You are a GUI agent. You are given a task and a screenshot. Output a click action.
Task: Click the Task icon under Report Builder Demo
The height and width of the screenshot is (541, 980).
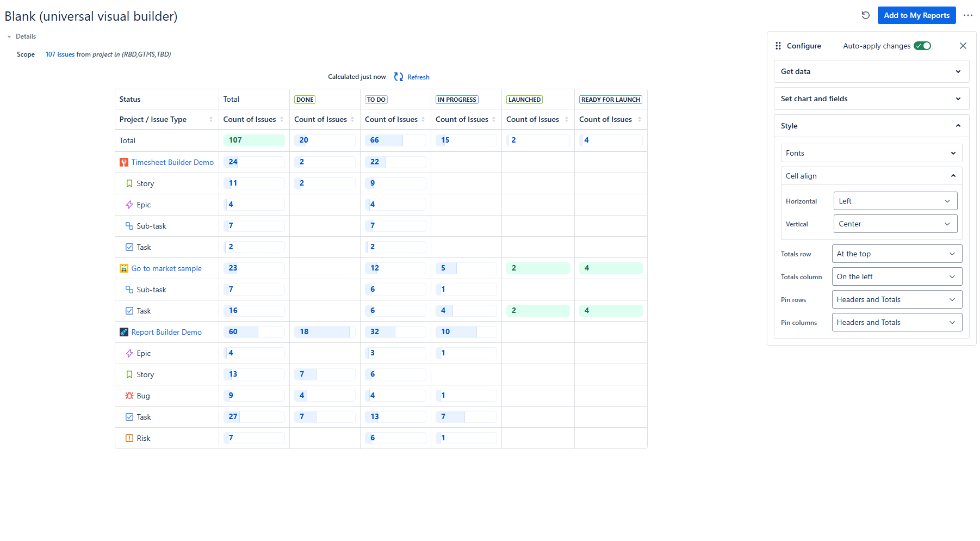[x=129, y=417]
